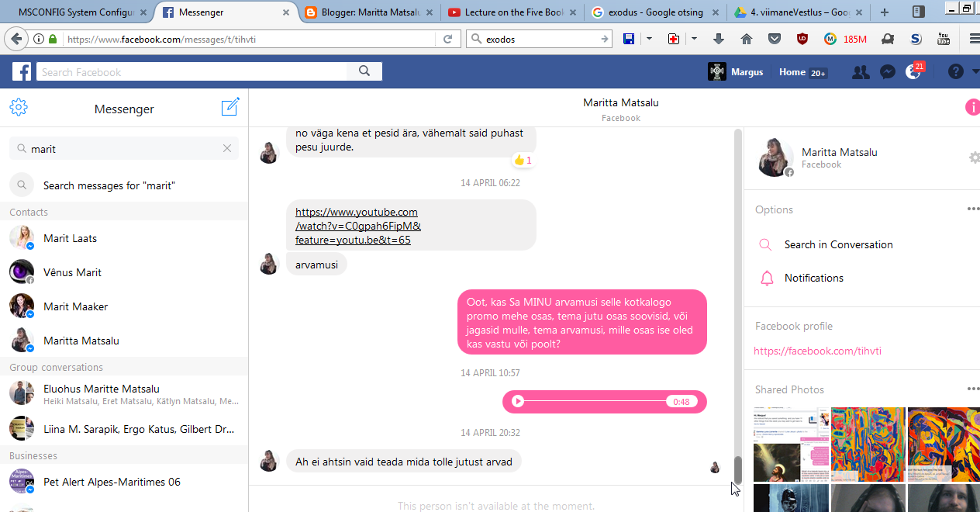
Task: Submit search with arrow in exodos box
Action: point(604,39)
